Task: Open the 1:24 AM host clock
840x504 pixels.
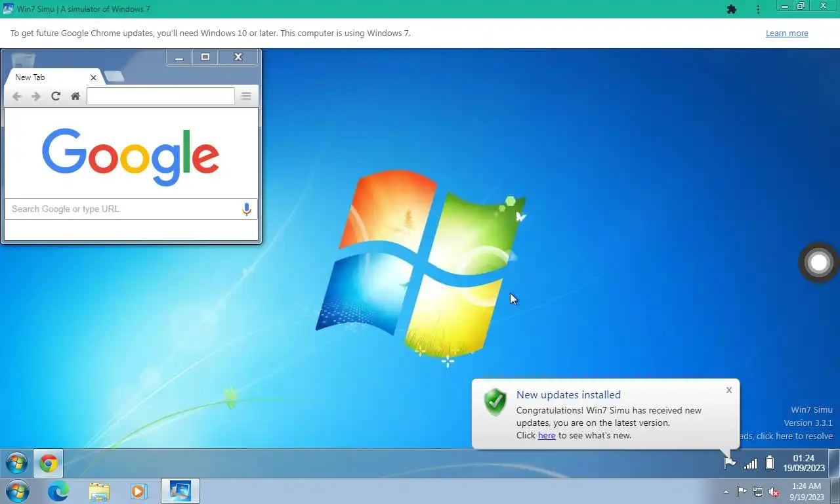Action: (806, 492)
